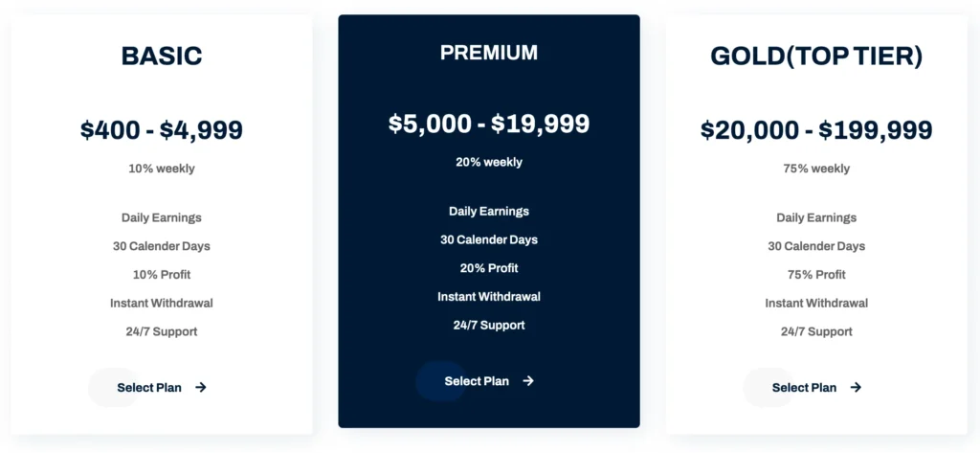Click the $20,000 - $199,999 price range
The height and width of the screenshot is (453, 980).
(x=816, y=130)
